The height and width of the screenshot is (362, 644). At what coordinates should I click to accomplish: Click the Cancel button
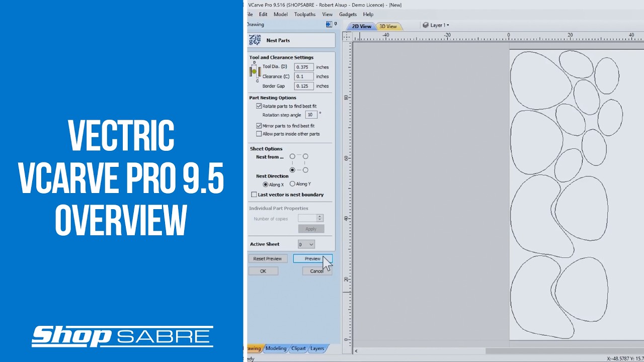pyautogui.click(x=317, y=271)
